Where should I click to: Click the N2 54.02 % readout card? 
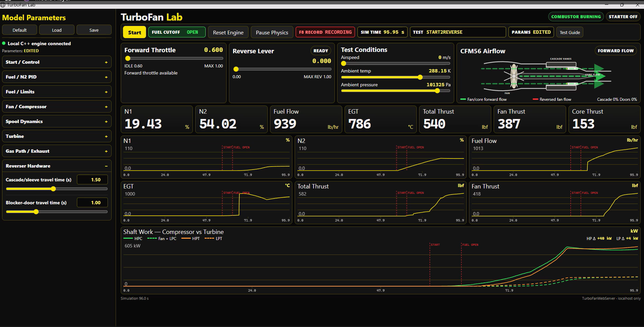point(231,119)
